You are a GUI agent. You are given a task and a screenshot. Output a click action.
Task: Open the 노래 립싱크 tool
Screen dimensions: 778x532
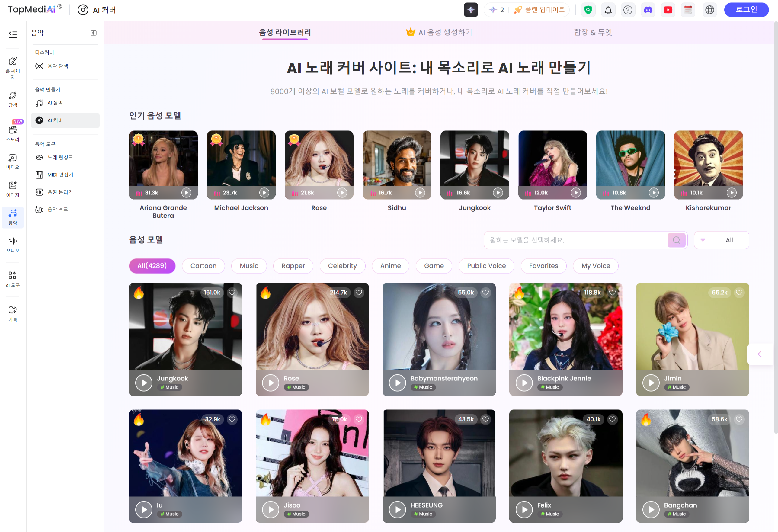(65, 157)
